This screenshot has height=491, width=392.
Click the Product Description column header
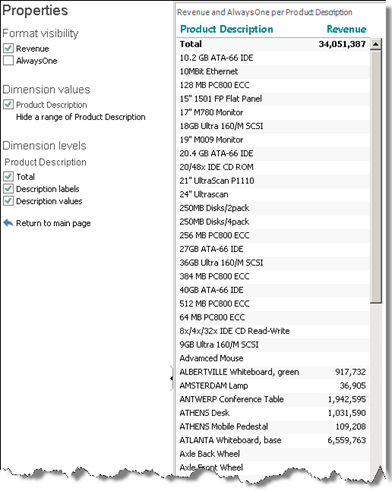coord(227,29)
